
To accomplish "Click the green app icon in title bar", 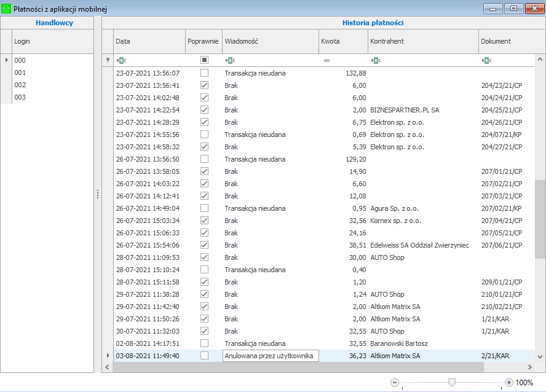I will [7, 8].
